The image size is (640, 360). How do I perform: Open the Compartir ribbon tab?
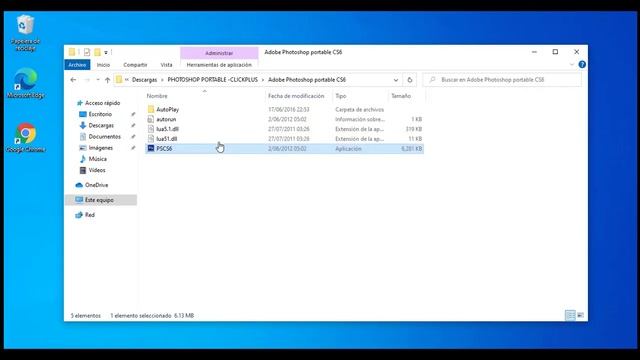pos(135,65)
